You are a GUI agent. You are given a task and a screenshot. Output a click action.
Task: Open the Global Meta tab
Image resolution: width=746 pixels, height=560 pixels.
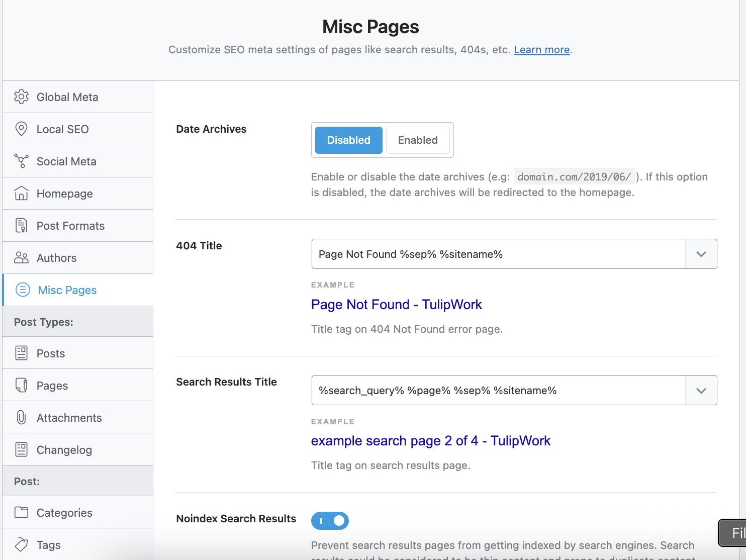[78, 97]
